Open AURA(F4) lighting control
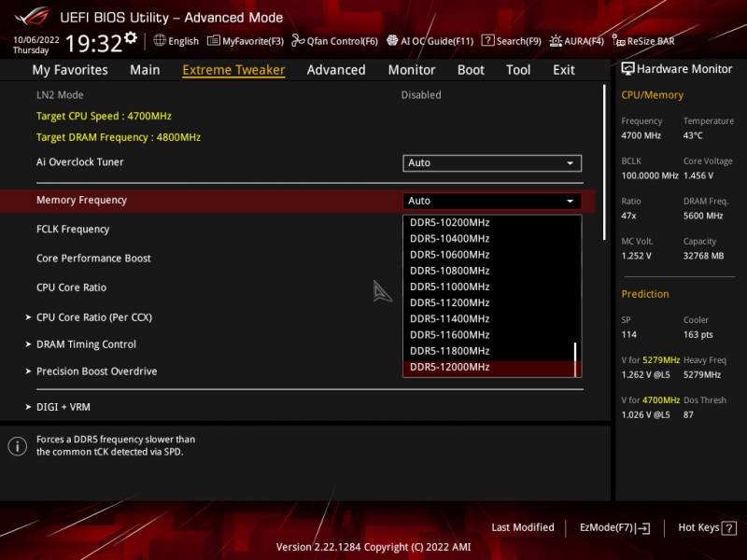The image size is (747, 560). coord(576,41)
